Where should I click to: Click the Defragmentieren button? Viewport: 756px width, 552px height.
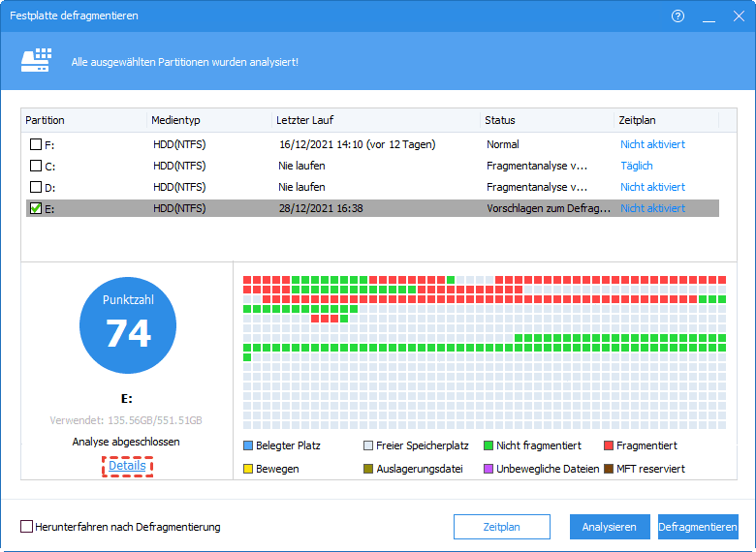[698, 527]
